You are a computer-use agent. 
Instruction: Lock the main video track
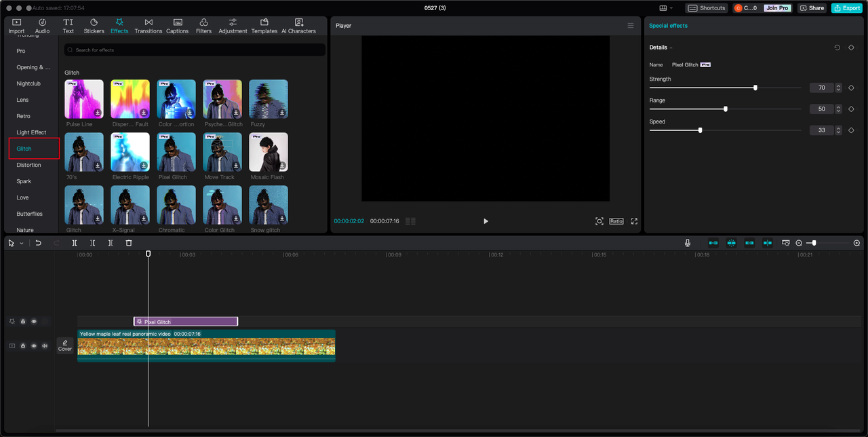tap(23, 346)
